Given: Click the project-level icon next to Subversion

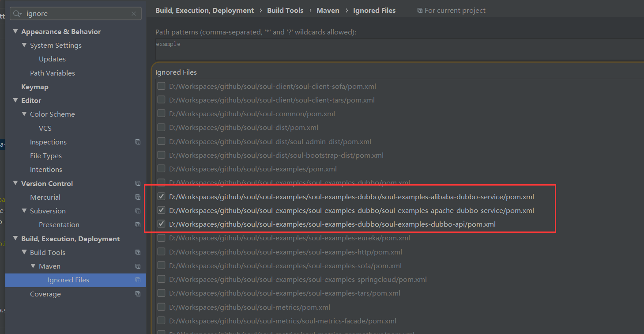Looking at the screenshot, I should point(138,211).
